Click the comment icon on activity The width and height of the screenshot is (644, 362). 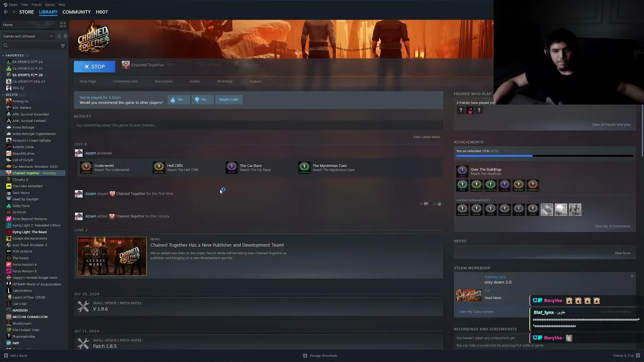tap(426, 204)
